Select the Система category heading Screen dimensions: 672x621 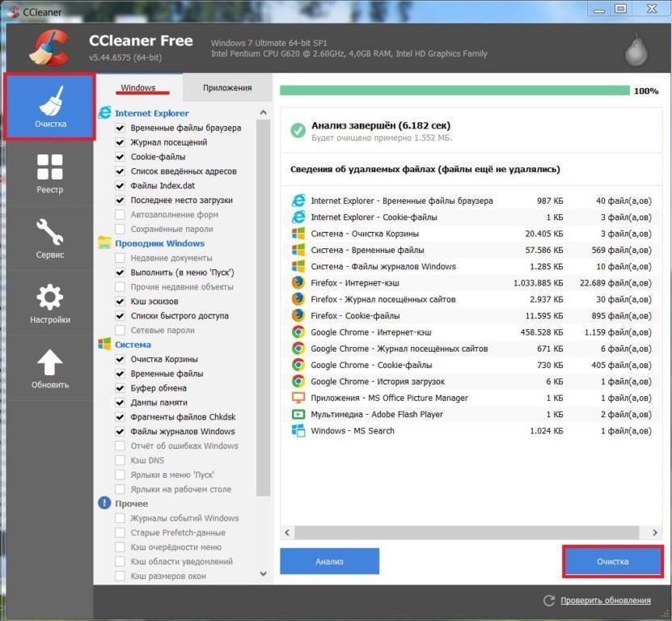pos(133,344)
